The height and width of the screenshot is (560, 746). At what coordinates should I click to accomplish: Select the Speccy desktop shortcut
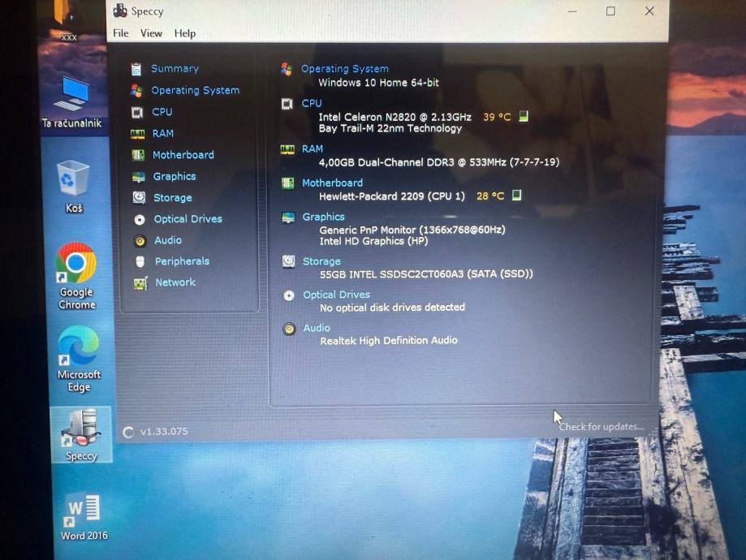(81, 435)
